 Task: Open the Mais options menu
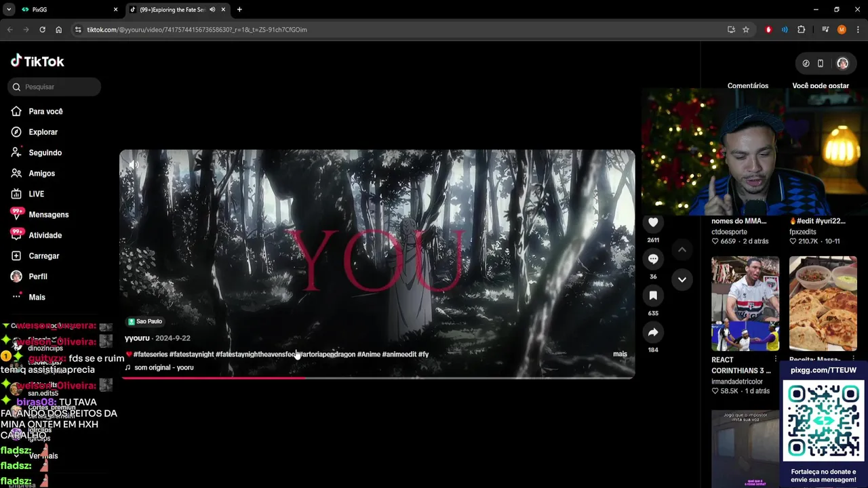pos(37,298)
